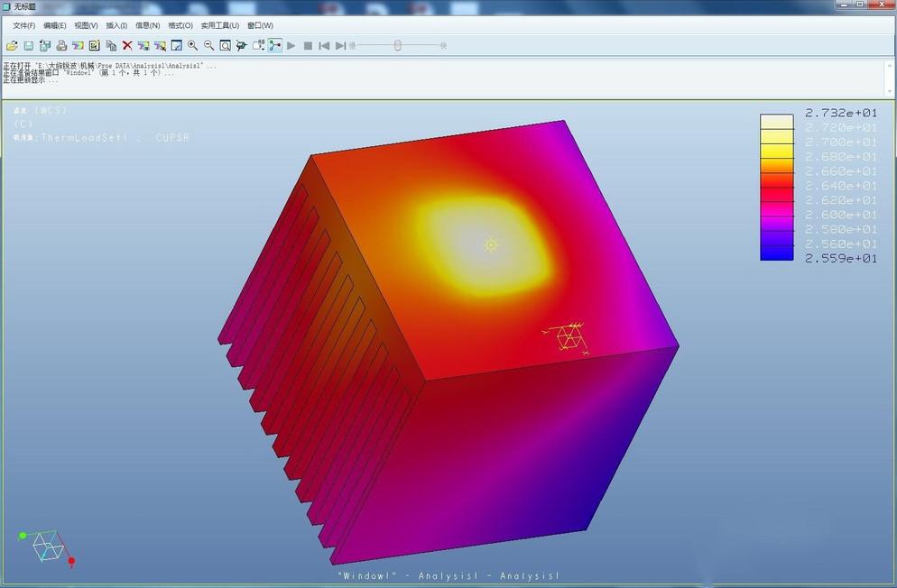The height and width of the screenshot is (588, 897).
Task: Click the hide result window icon
Action: pyautogui.click(x=161, y=46)
